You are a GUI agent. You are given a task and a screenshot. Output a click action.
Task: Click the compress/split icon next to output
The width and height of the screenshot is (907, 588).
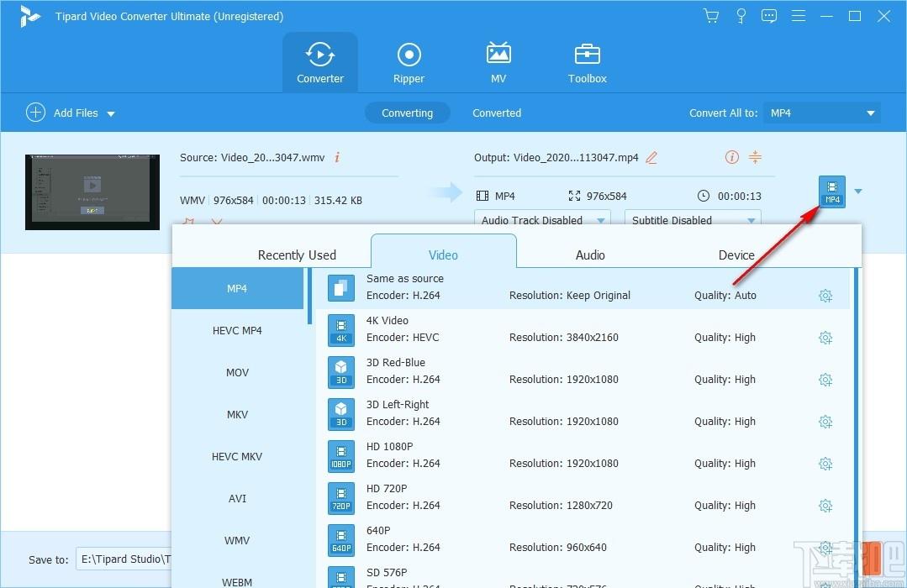click(755, 157)
